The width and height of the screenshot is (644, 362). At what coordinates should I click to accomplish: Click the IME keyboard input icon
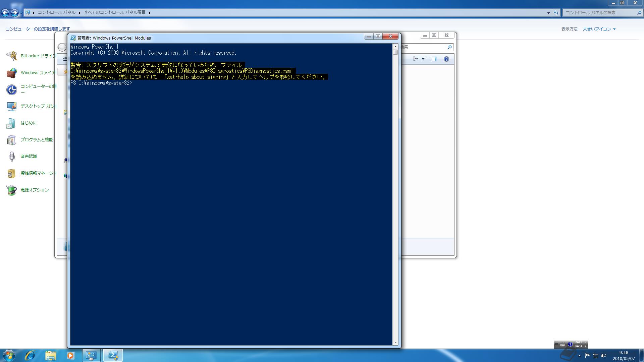(x=563, y=345)
